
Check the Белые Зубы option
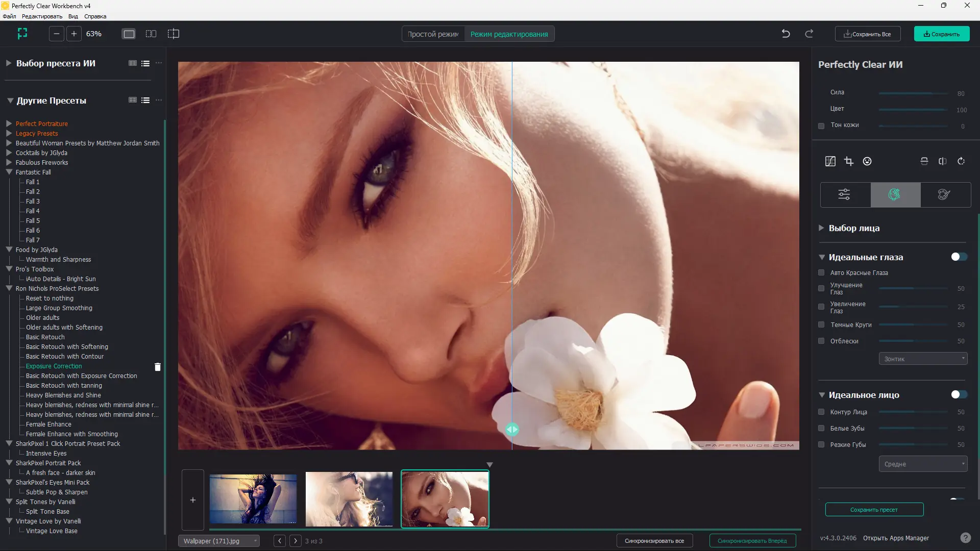(821, 429)
